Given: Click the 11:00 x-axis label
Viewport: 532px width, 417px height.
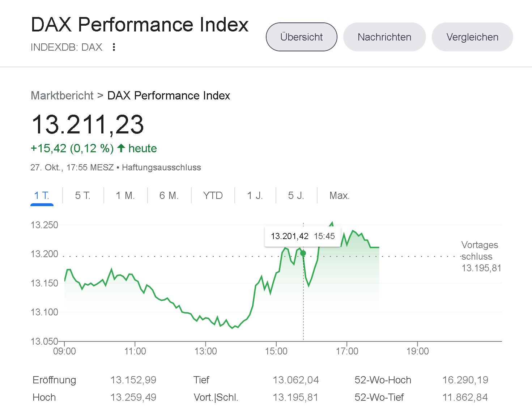Looking at the screenshot, I should [135, 351].
